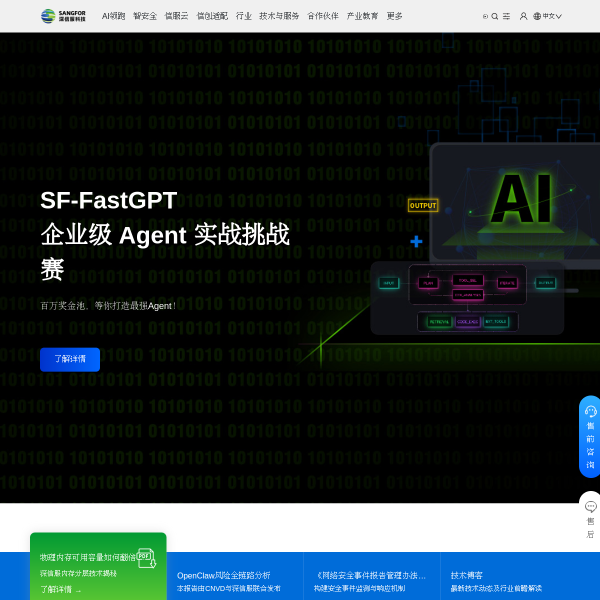Click the 百万奖金池 subtitle text

click(108, 306)
